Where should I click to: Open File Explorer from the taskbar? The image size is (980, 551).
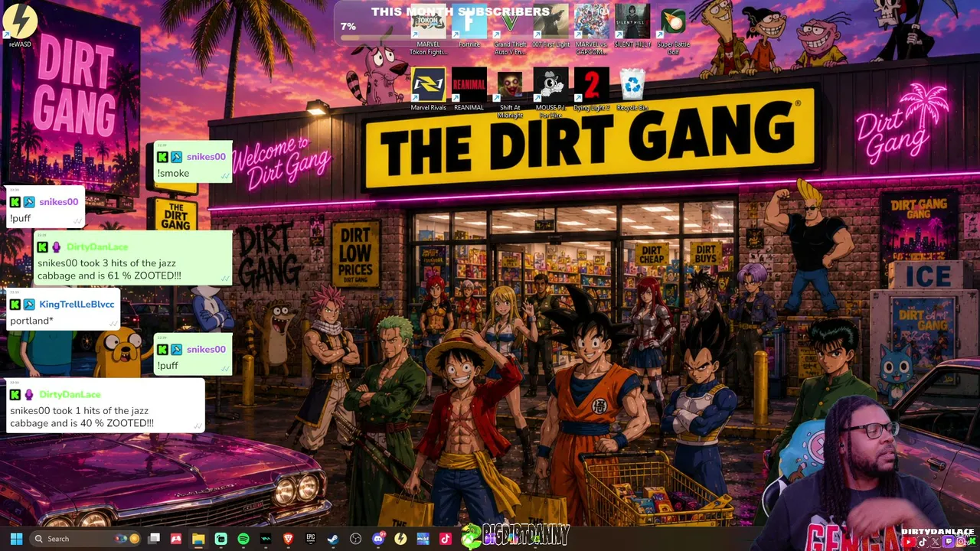[198, 539]
